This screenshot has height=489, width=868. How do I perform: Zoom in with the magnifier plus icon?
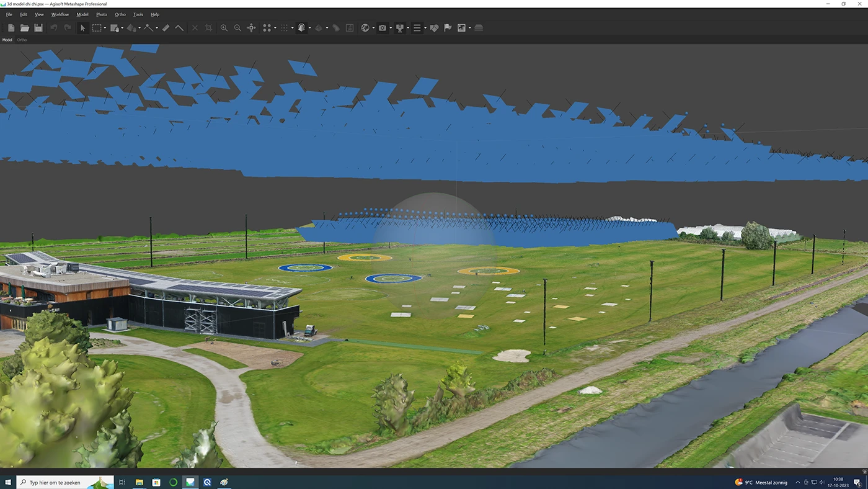click(224, 28)
